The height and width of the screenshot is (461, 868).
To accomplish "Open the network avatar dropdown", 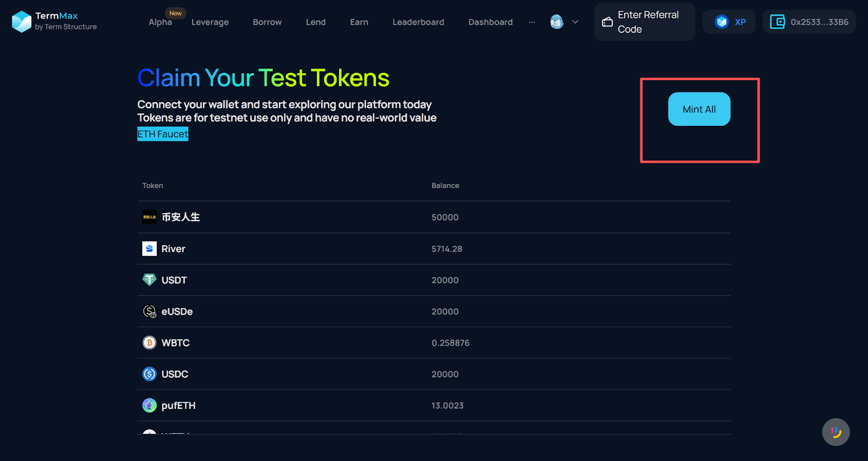I will click(x=557, y=22).
